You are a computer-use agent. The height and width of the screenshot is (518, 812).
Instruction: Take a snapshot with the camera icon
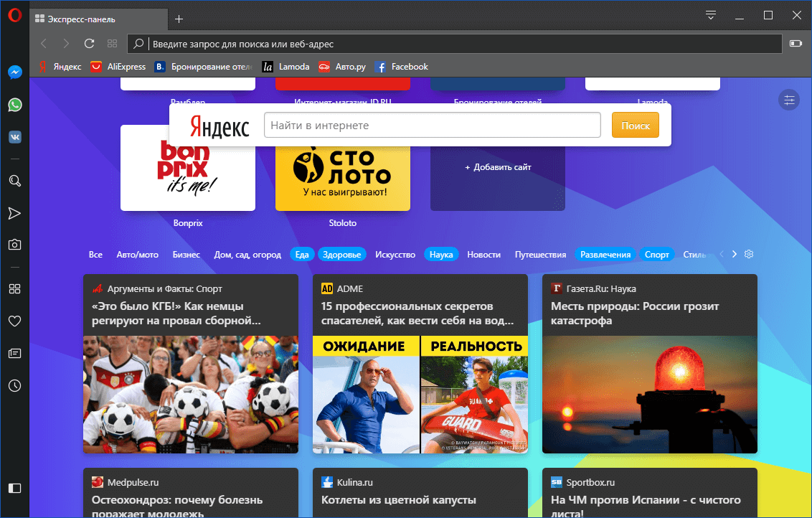point(14,245)
